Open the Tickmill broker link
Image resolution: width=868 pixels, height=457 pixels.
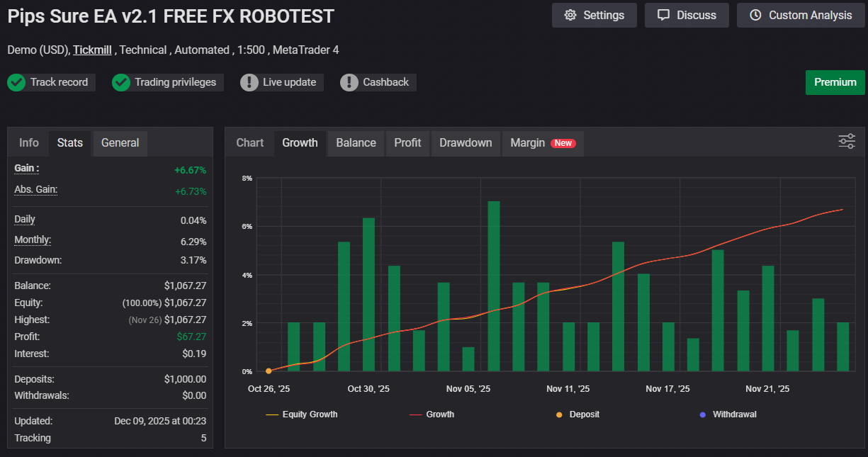pyautogui.click(x=92, y=50)
